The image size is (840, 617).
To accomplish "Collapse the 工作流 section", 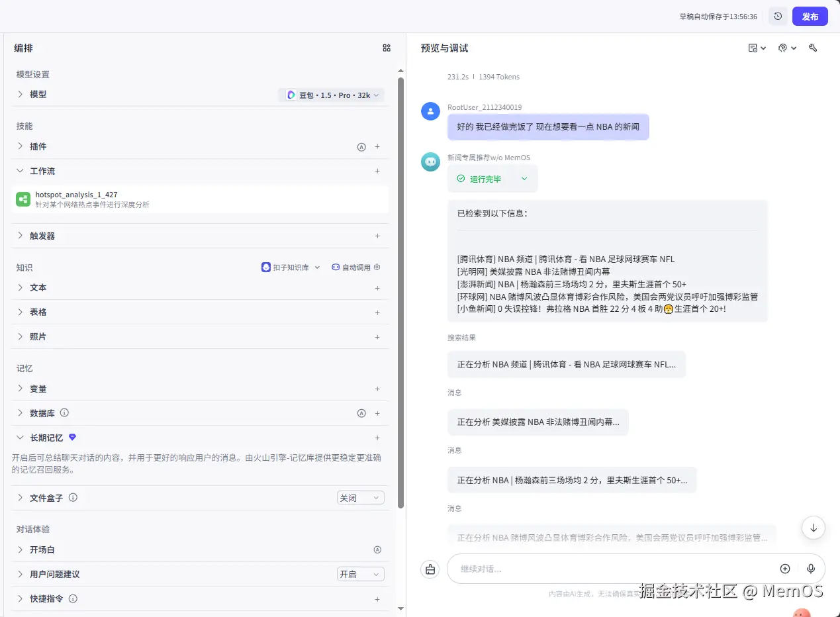I will pos(21,171).
